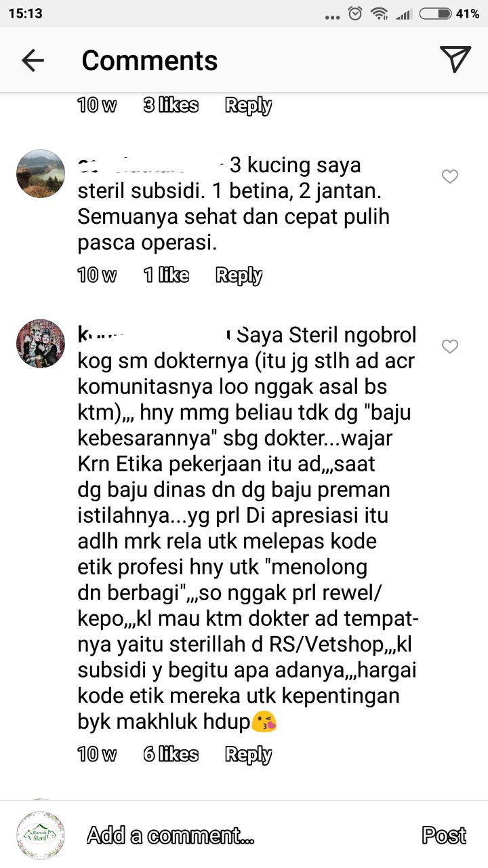Reply to the kucing steril subsidi comment

pos(239,275)
